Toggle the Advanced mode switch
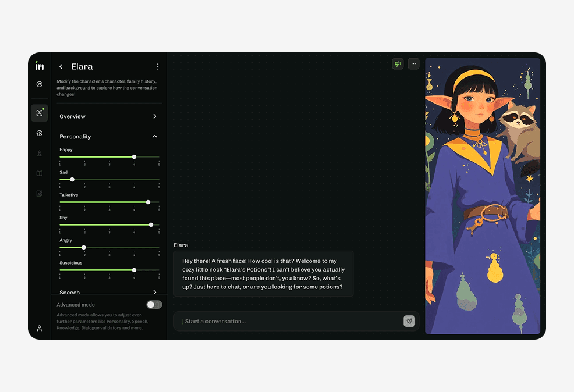The height and width of the screenshot is (392, 574). pos(154,305)
